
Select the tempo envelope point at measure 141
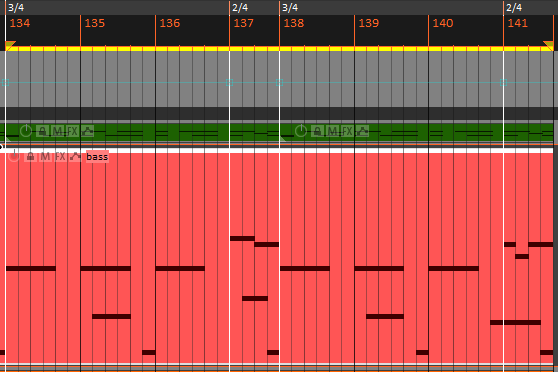click(504, 83)
